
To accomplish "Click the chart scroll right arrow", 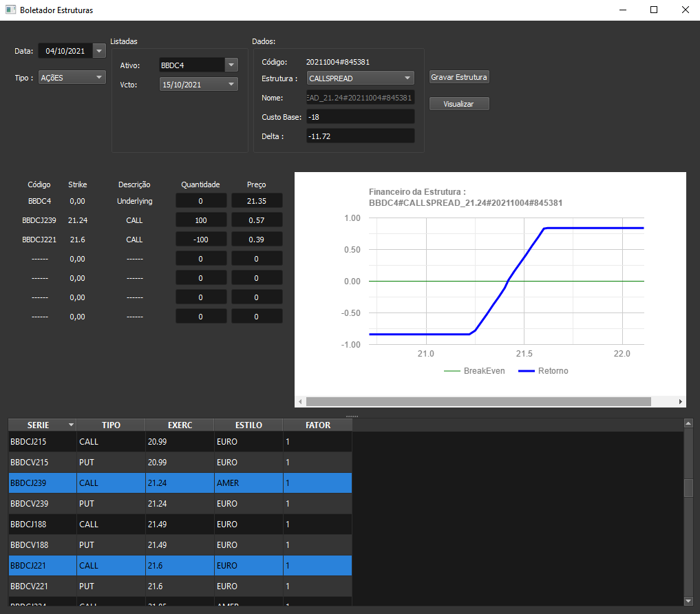I will click(680, 402).
